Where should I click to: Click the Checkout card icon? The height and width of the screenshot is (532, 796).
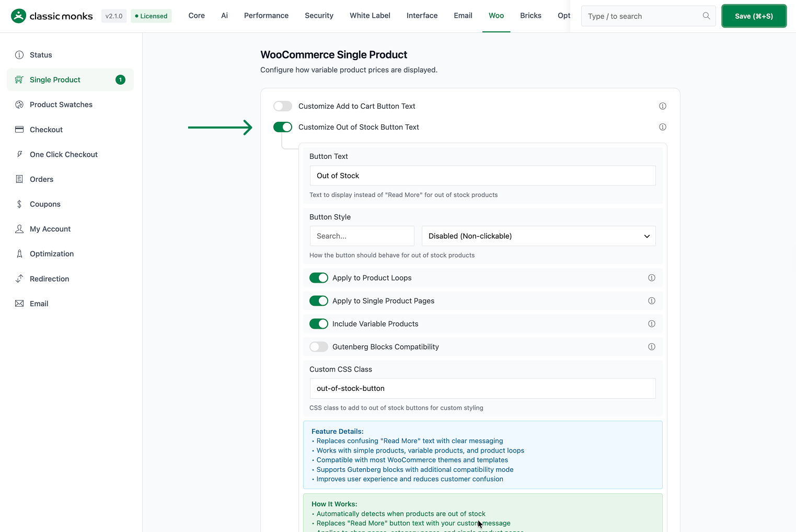click(19, 130)
